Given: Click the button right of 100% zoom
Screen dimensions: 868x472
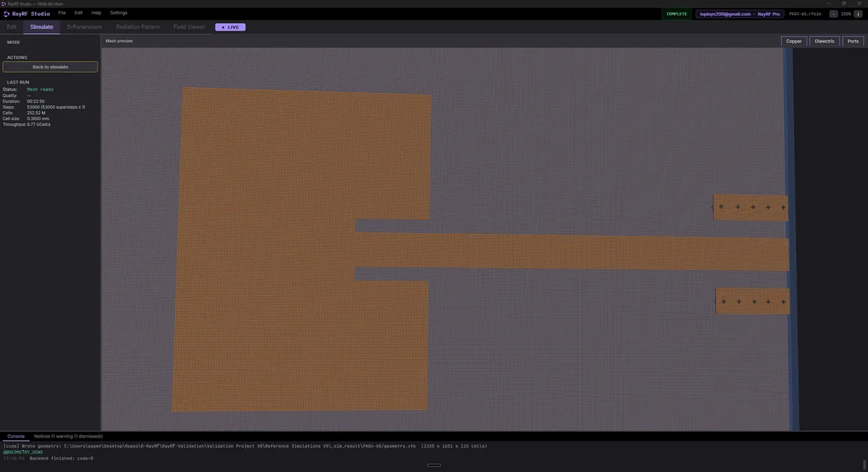Looking at the screenshot, I should pyautogui.click(x=858, y=14).
